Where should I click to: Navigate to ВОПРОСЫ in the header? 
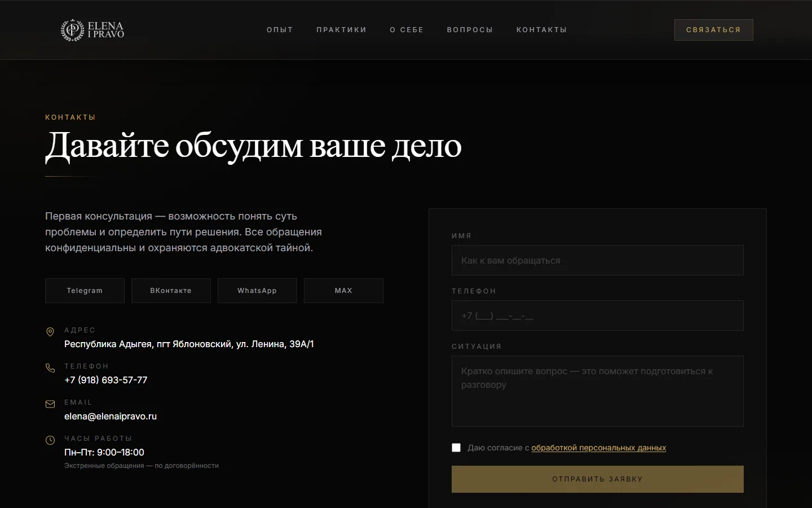[470, 30]
